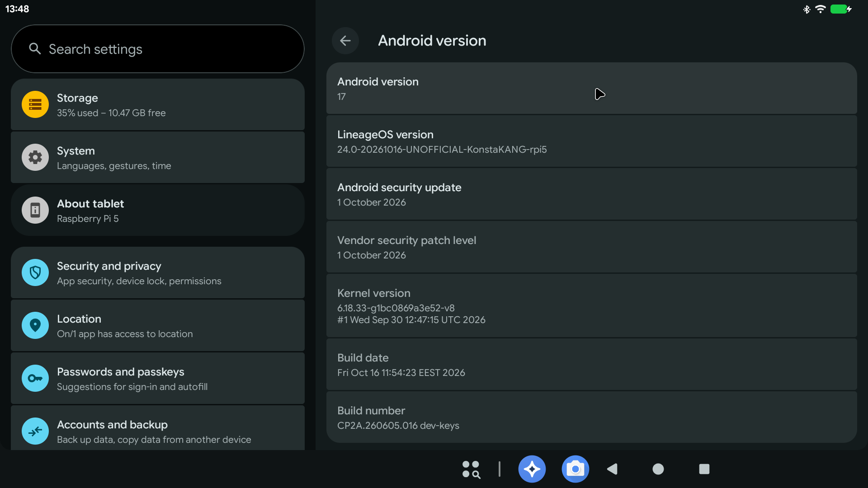Viewport: 868px width, 488px height.
Task: Select Vendor security patch level row
Action: coord(592,247)
